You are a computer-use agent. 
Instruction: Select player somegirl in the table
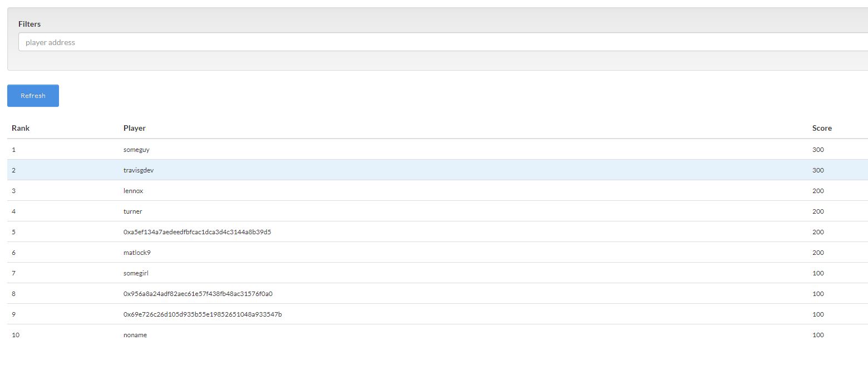click(136, 273)
